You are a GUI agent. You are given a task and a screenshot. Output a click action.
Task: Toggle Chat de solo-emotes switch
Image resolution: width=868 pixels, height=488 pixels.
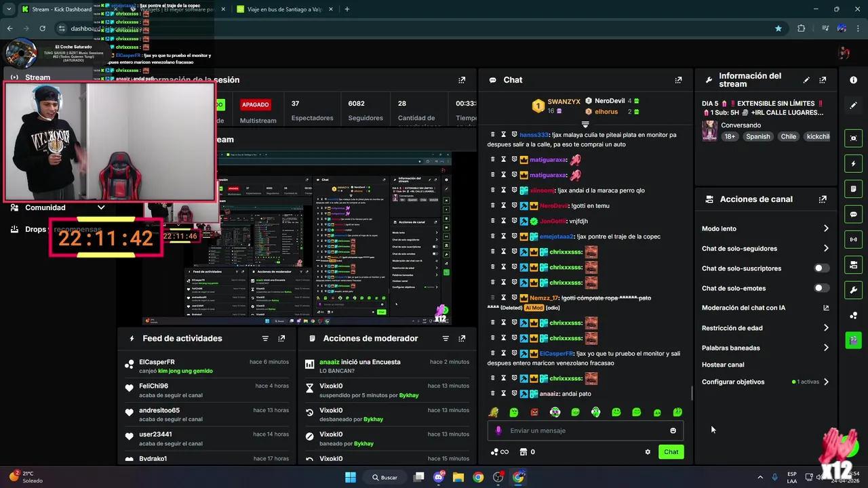pos(821,288)
